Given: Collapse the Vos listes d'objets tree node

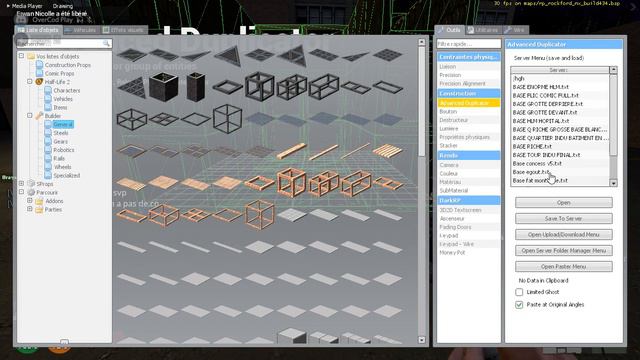Looking at the screenshot, I should (x=21, y=56).
